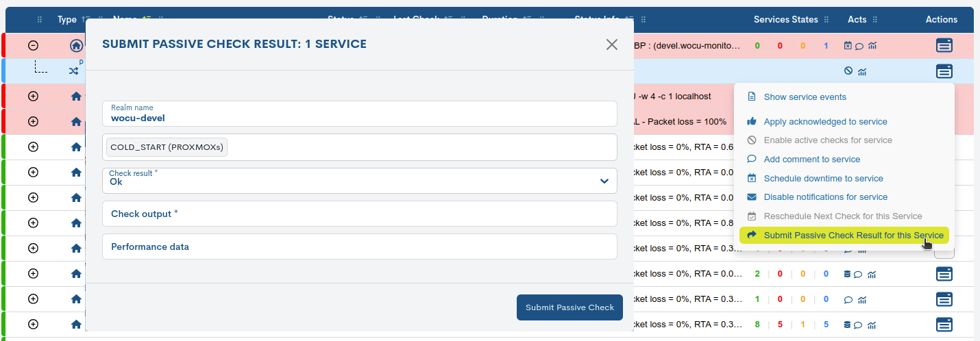Expand the RTA = 0.8 host row

pos(33,223)
